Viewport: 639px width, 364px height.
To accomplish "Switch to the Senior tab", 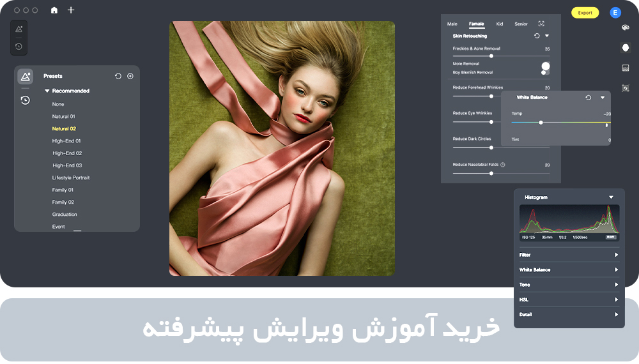I will 521,24.
